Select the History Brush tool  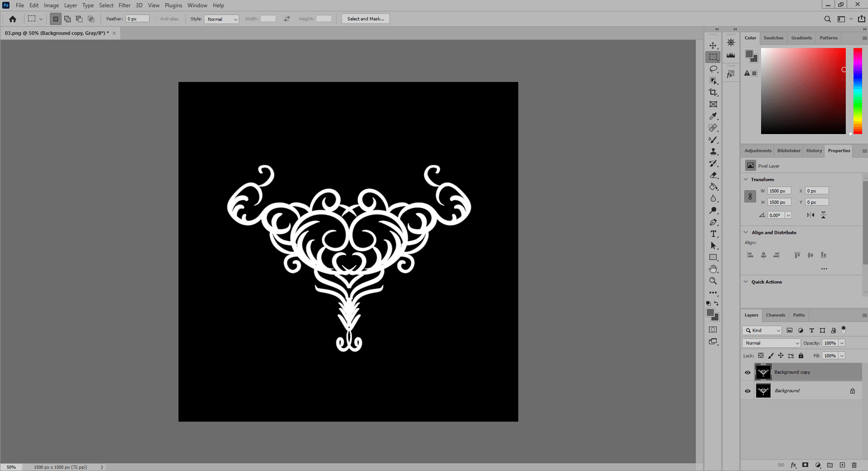(713, 163)
